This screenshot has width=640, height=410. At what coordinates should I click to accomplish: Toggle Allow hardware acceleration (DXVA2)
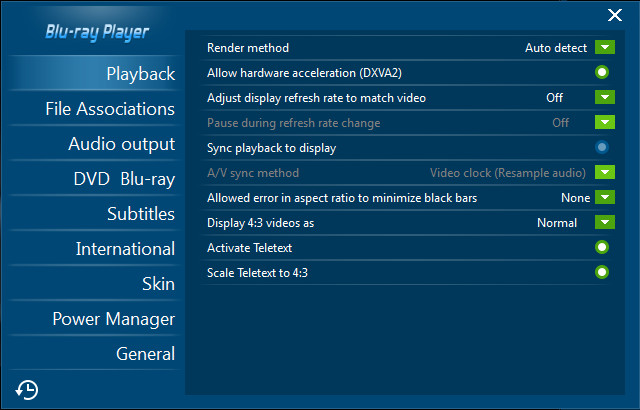coord(602,73)
